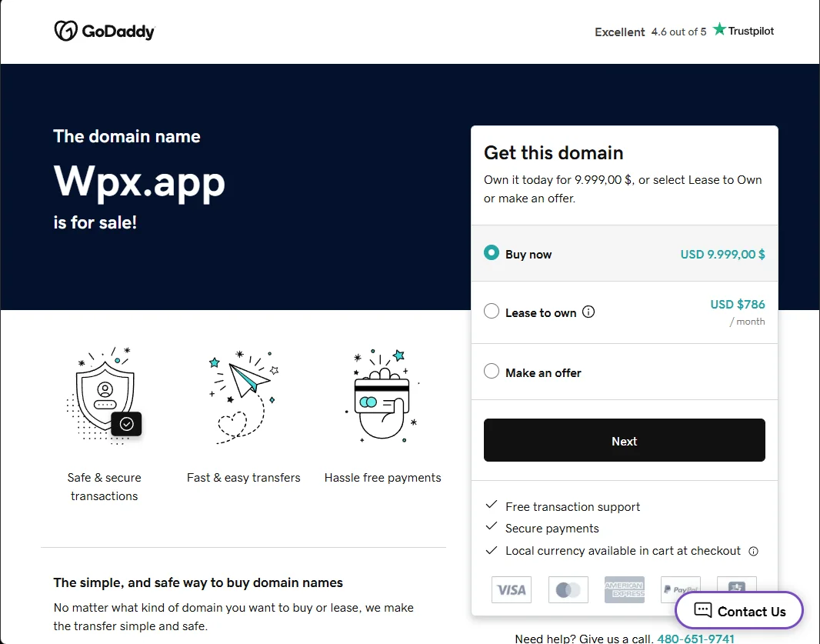Select the Buy now radio option
This screenshot has width=820, height=644.
click(491, 252)
